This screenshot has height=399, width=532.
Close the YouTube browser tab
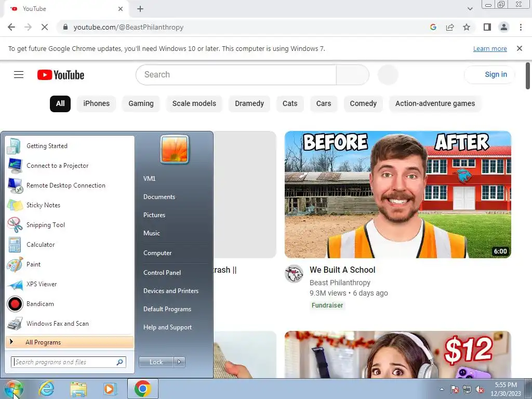[x=121, y=9]
